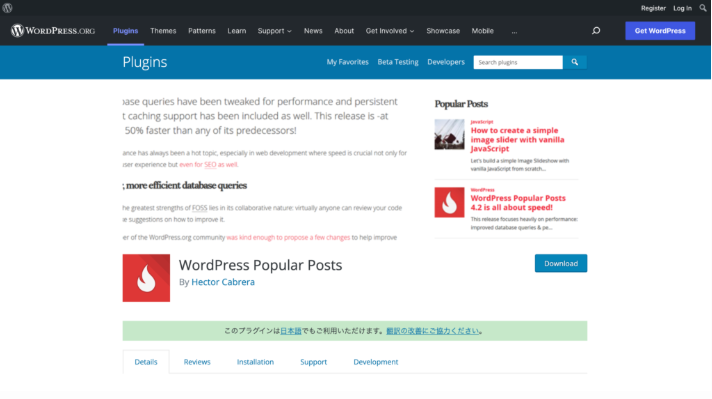Screen dimensions: 712x399
Task: Click the Log In link
Action: [x=682, y=8]
